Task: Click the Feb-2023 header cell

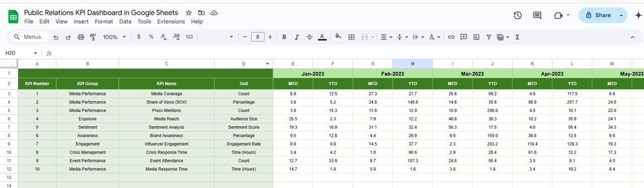Action: click(392, 73)
